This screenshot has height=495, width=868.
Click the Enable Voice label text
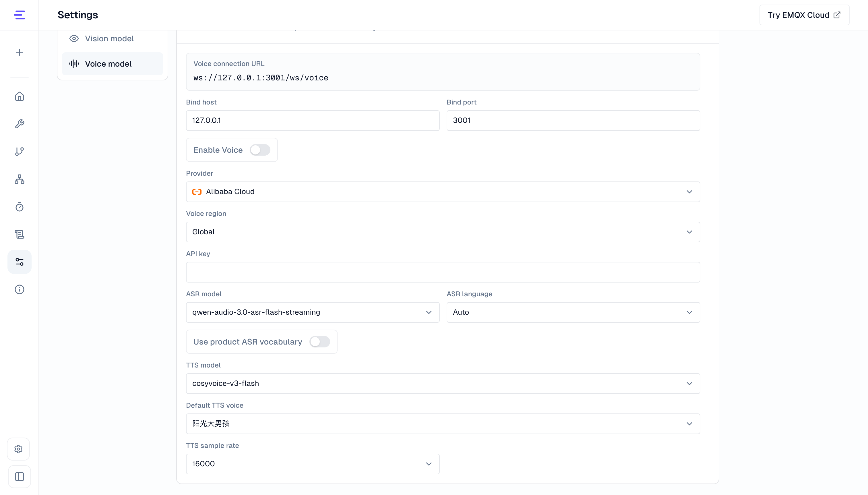coord(218,150)
